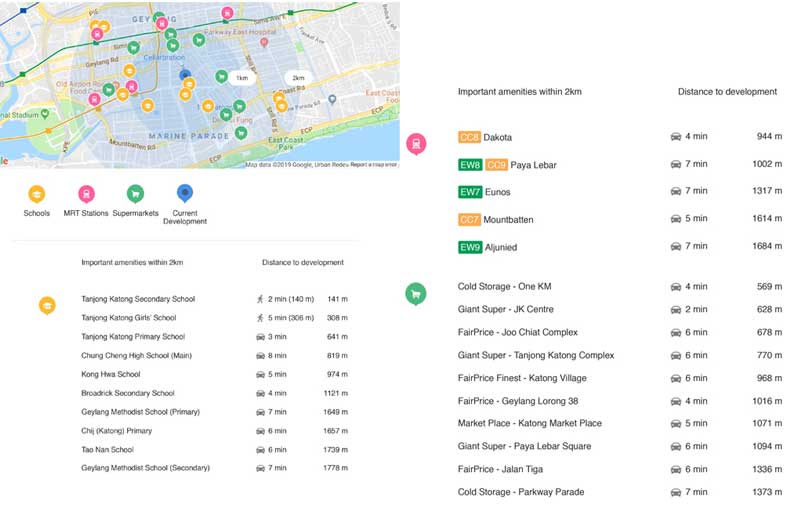This screenshot has width=800, height=507.
Task: Click the pink MRT icon beside stations list
Action: pyautogui.click(x=416, y=144)
